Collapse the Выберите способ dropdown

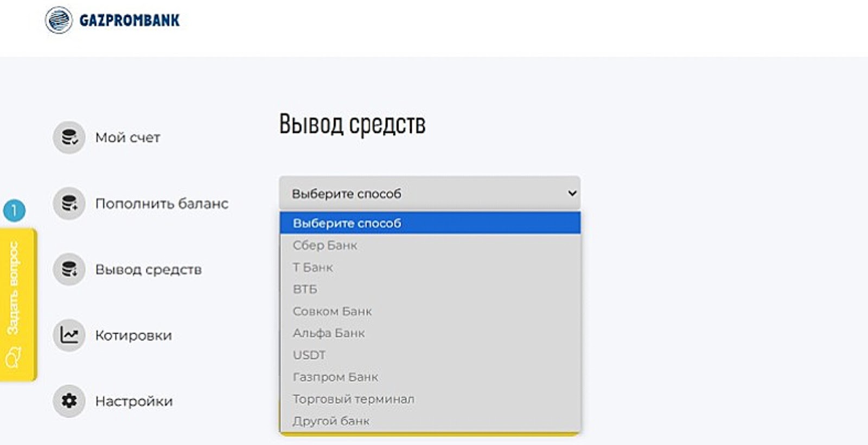430,193
